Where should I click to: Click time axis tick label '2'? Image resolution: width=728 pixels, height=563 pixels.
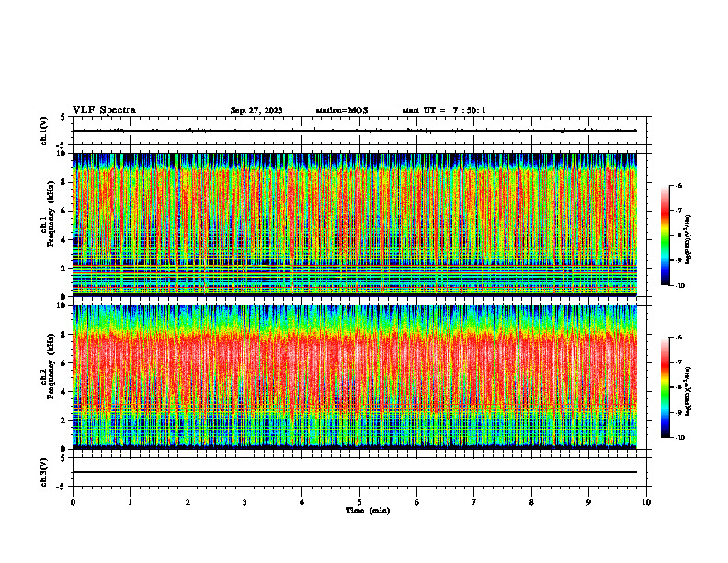[188, 502]
